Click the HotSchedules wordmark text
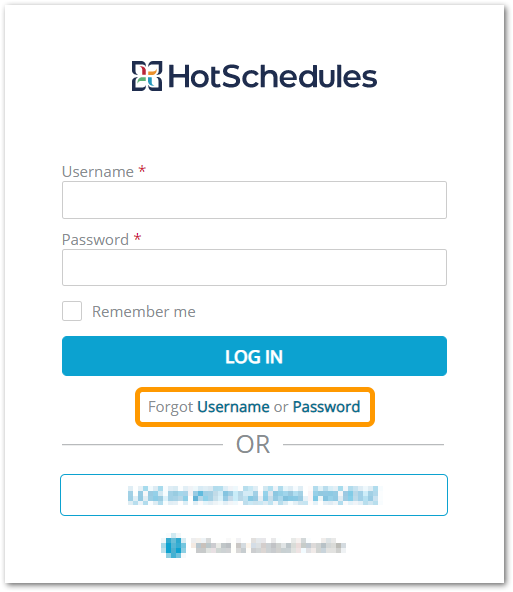The image size is (513, 592). coord(273,76)
